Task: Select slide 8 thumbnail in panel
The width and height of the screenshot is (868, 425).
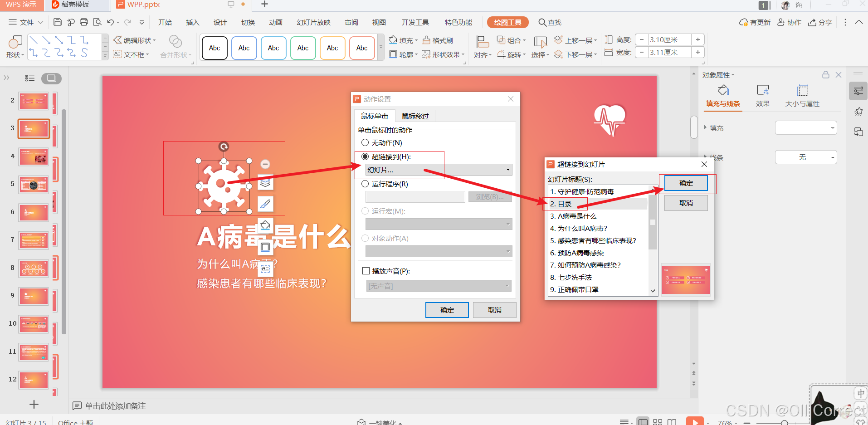Action: coord(34,268)
